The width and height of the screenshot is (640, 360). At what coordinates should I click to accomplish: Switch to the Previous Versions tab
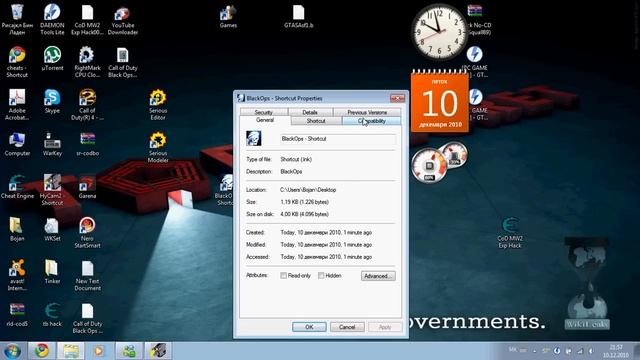367,112
